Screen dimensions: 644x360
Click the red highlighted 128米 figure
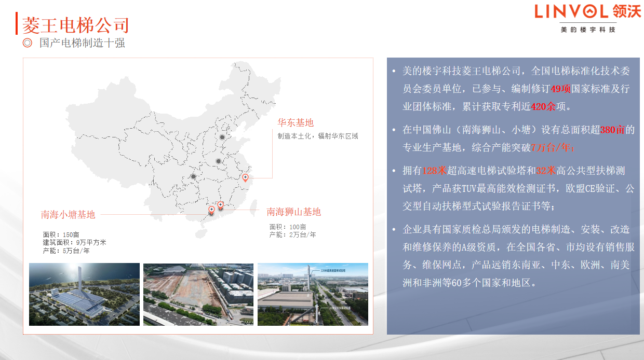[435, 171]
